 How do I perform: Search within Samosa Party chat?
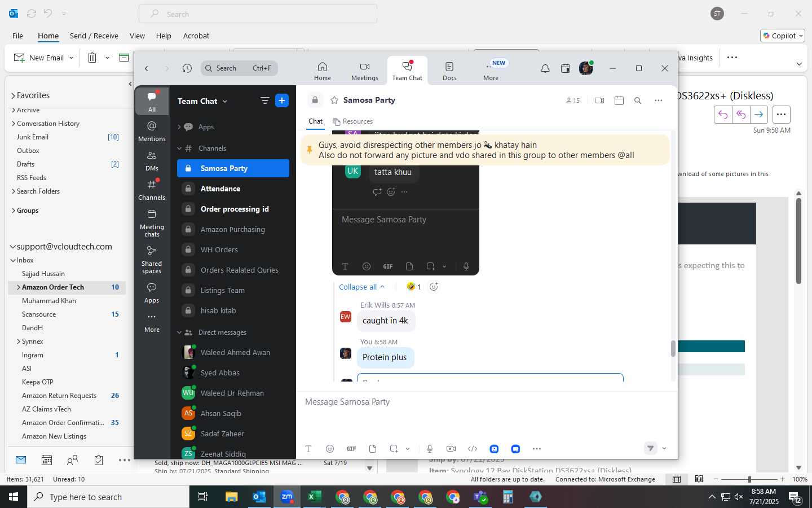638,100
